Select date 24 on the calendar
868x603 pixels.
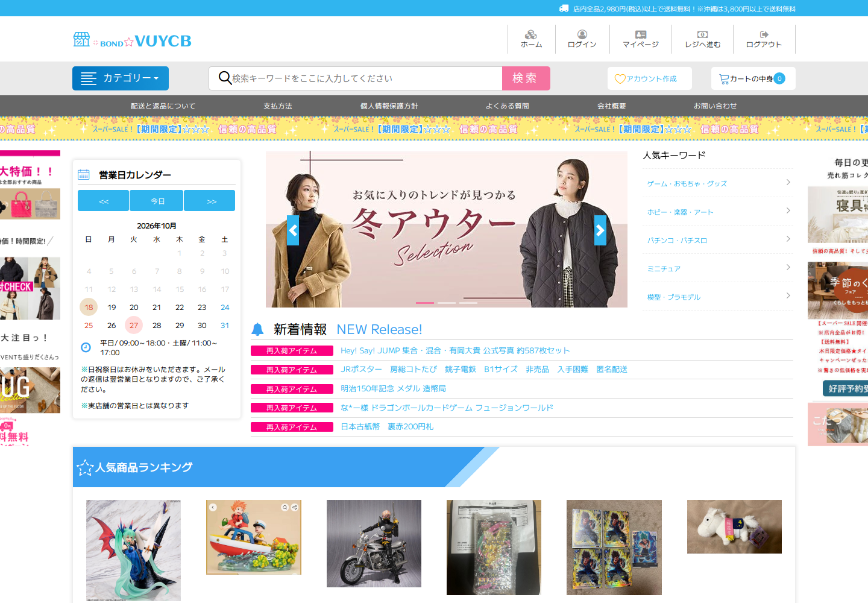tap(225, 308)
